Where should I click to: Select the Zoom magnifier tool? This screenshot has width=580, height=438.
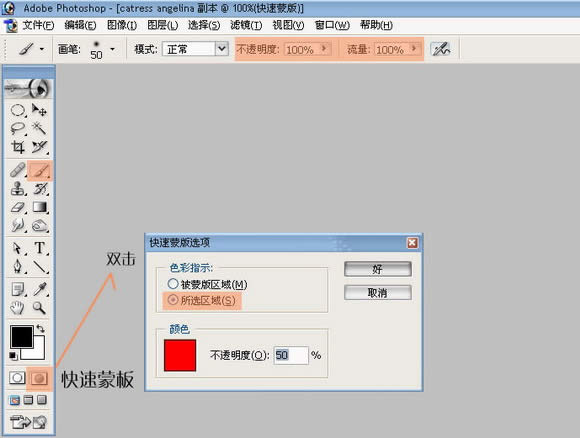coord(39,308)
